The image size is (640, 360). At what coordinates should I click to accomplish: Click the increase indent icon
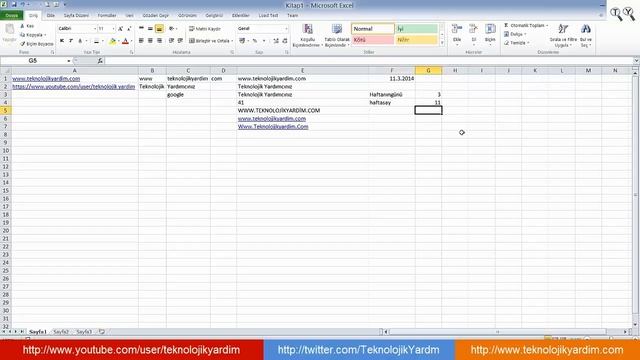(180, 41)
